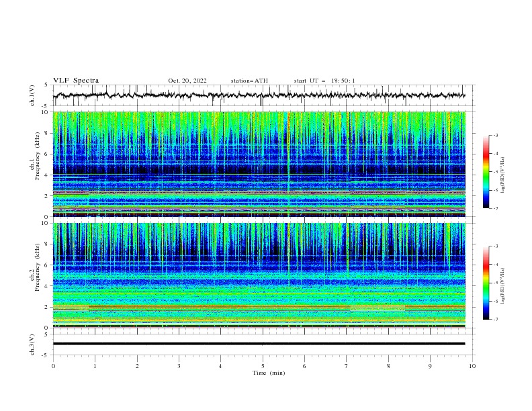Click the "ch.1(V)" waveform axis label
The height and width of the screenshot is (411, 532).
[32, 95]
